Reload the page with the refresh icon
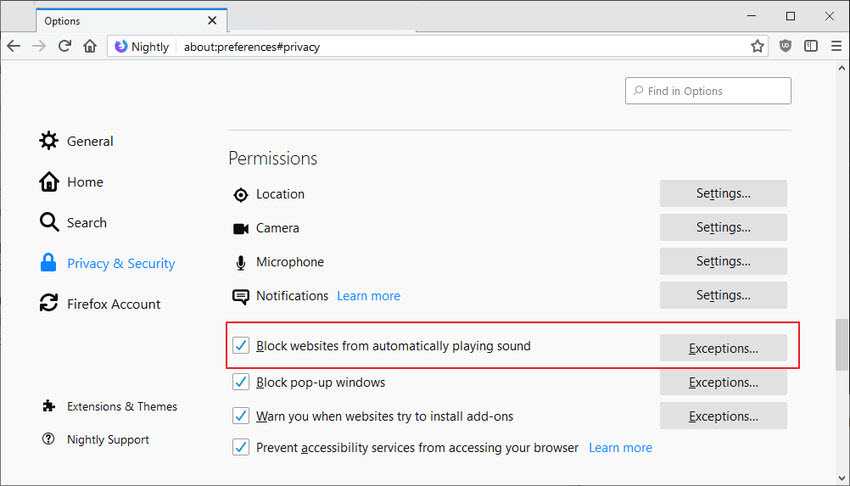Image resolution: width=850 pixels, height=486 pixels. 65,47
